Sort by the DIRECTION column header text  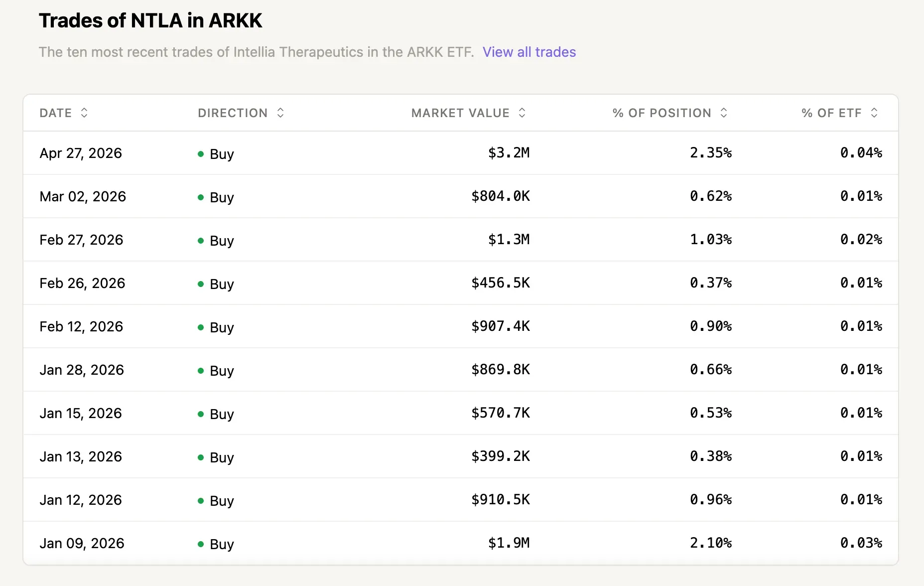point(233,113)
